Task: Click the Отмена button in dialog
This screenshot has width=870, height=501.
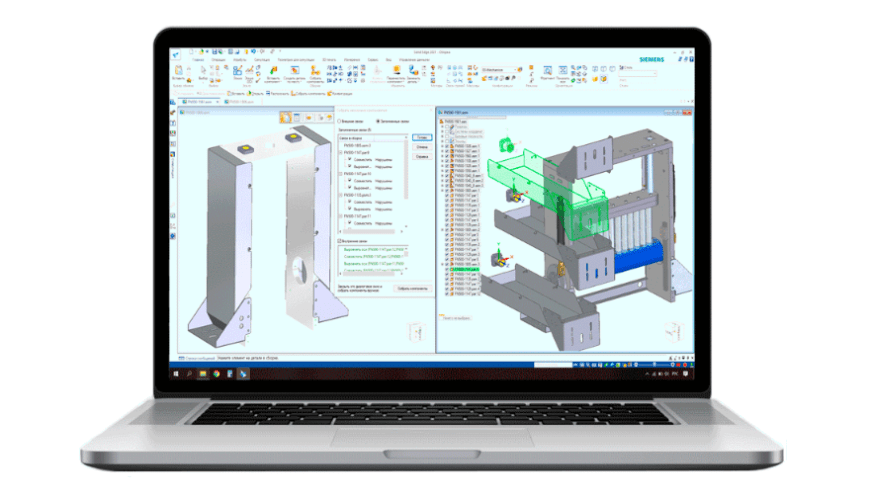Action: pyautogui.click(x=422, y=147)
